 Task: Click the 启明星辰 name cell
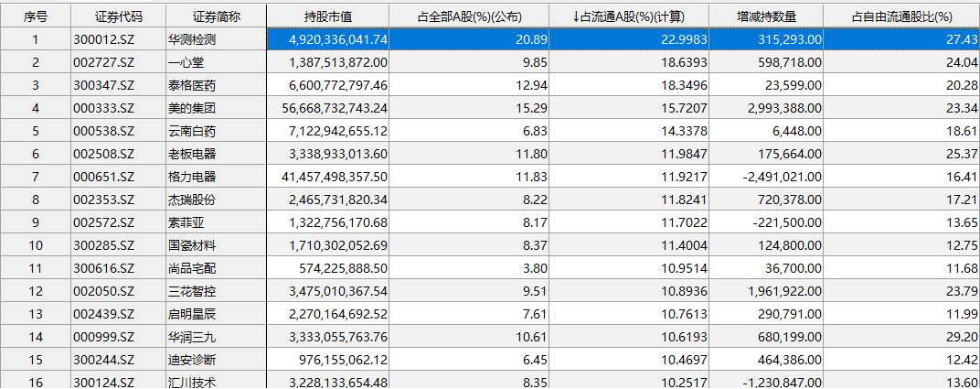click(x=217, y=314)
